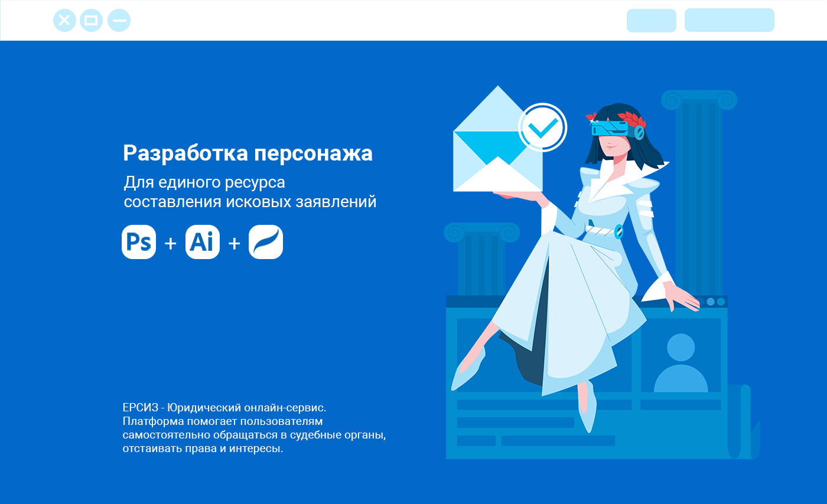Click the Photoshop "Ps" icon
Viewport: 827px width, 504px height.
coord(139,242)
